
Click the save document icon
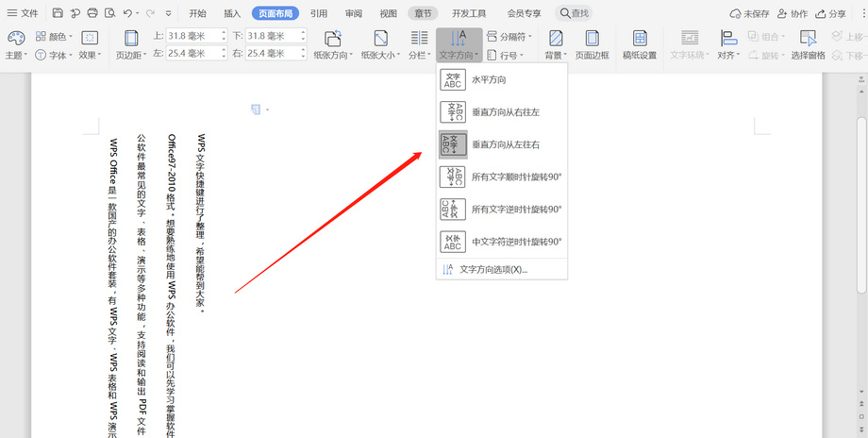click(x=58, y=13)
